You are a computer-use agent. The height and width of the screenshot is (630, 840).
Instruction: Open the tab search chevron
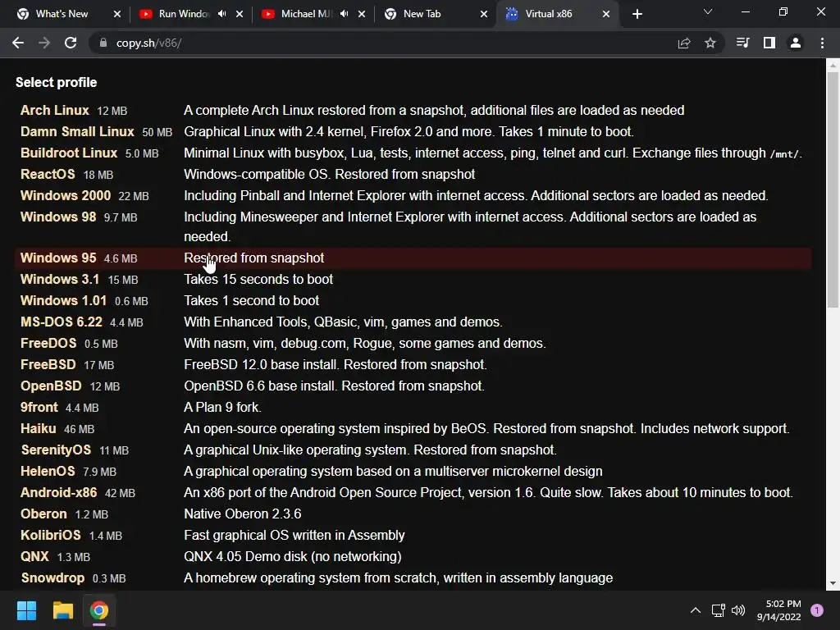point(708,11)
